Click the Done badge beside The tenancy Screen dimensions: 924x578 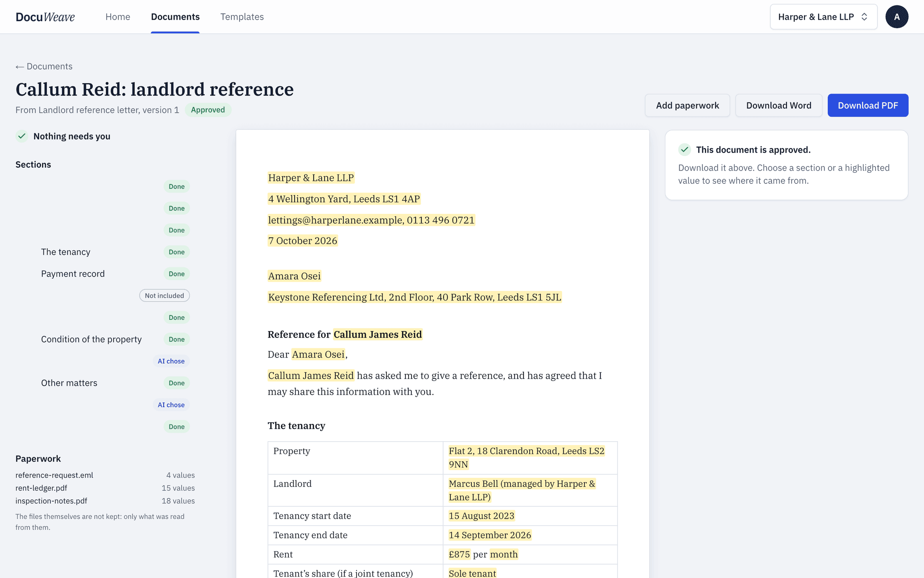pos(177,252)
